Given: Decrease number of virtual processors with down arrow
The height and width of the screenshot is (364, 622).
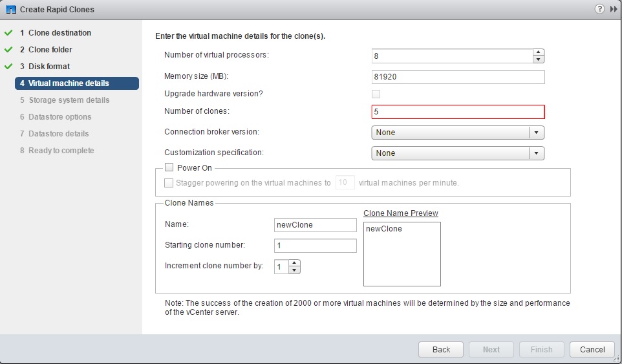Looking at the screenshot, I should (x=539, y=59).
